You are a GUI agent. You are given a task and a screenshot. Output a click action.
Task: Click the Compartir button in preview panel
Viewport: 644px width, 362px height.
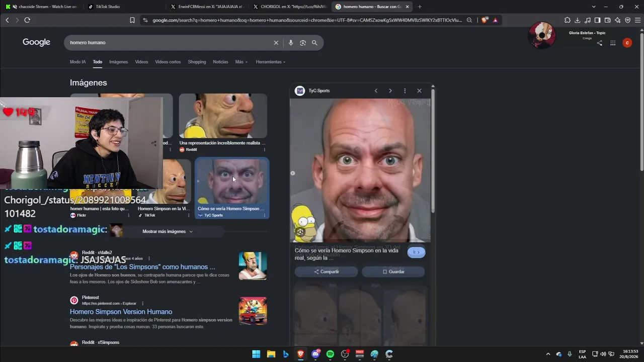coord(326,271)
